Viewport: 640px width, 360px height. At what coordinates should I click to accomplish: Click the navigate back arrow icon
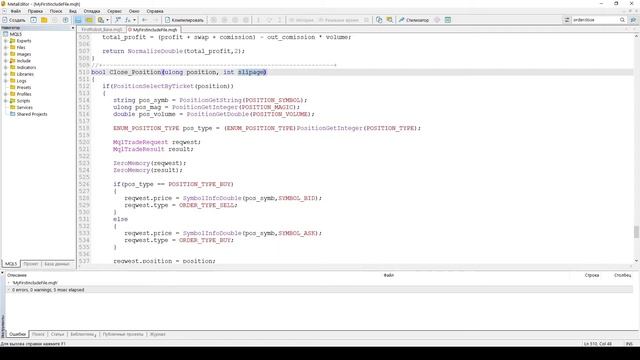tap(144, 20)
